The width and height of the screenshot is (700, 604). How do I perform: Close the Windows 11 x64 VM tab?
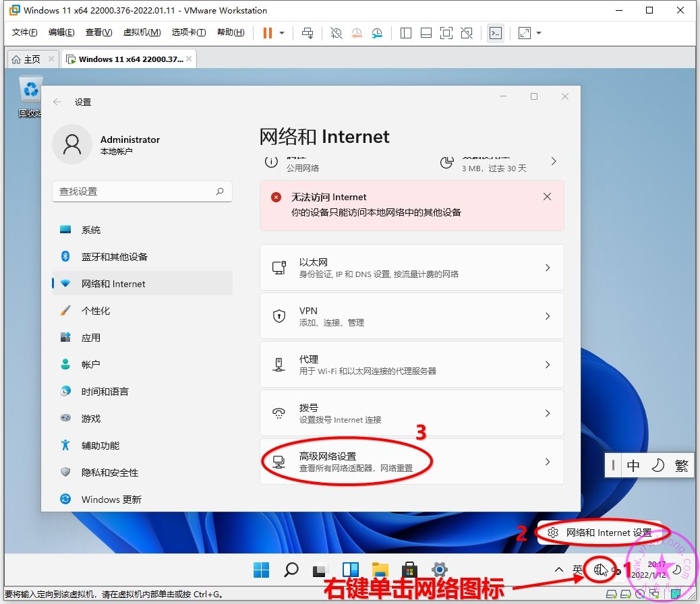pos(189,59)
